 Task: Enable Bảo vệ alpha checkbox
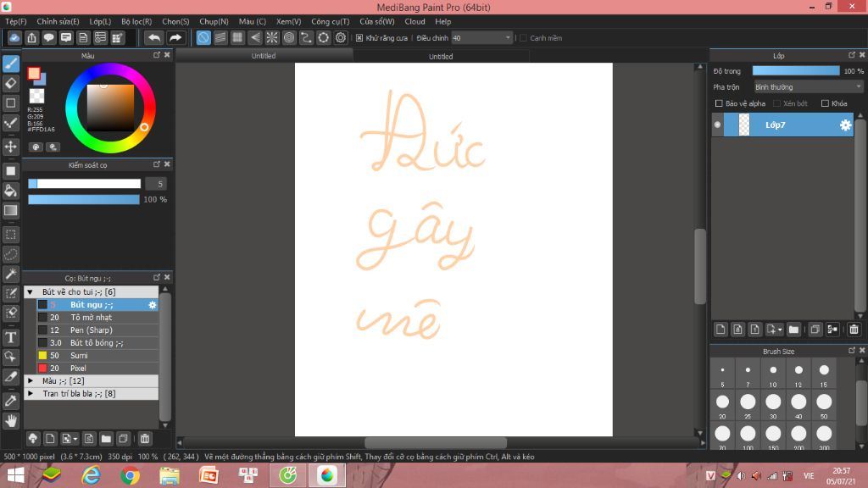[x=719, y=103]
